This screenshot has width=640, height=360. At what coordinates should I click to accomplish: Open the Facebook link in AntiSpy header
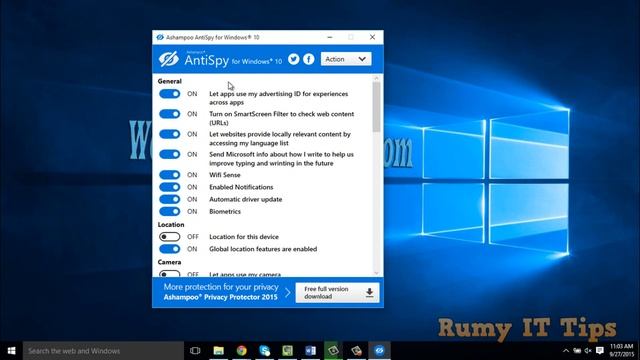[x=309, y=59]
